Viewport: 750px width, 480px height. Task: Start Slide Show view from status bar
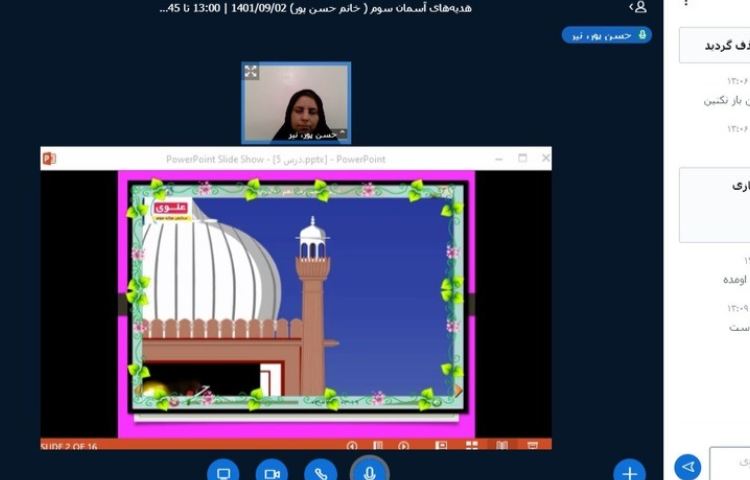pos(532,446)
